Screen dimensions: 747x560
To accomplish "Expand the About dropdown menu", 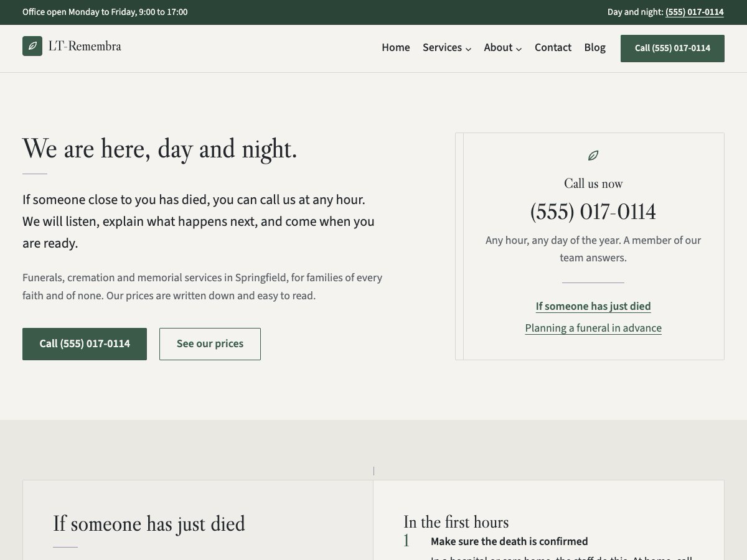I will (503, 48).
